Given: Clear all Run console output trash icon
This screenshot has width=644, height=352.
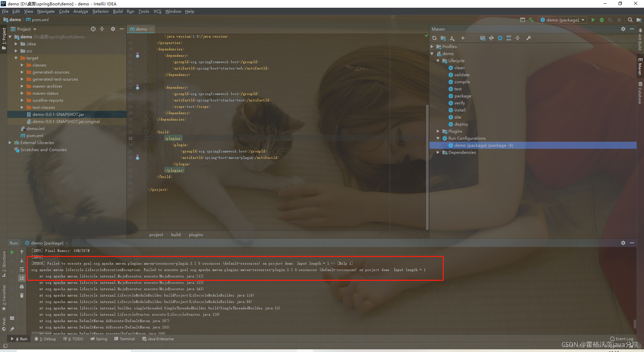Looking at the screenshot, I should point(22,296).
